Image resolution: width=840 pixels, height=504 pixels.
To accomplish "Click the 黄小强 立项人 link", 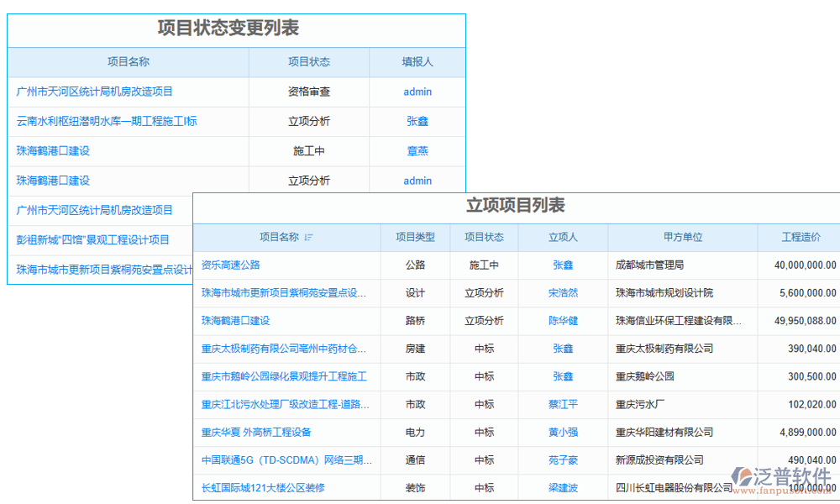I will click(x=560, y=433).
